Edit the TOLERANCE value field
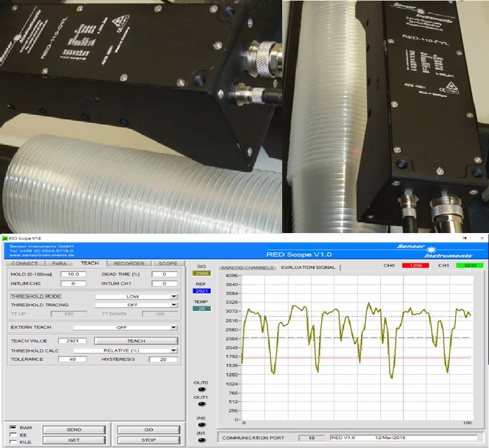Image resolution: width=489 pixels, height=448 pixels. (x=73, y=360)
